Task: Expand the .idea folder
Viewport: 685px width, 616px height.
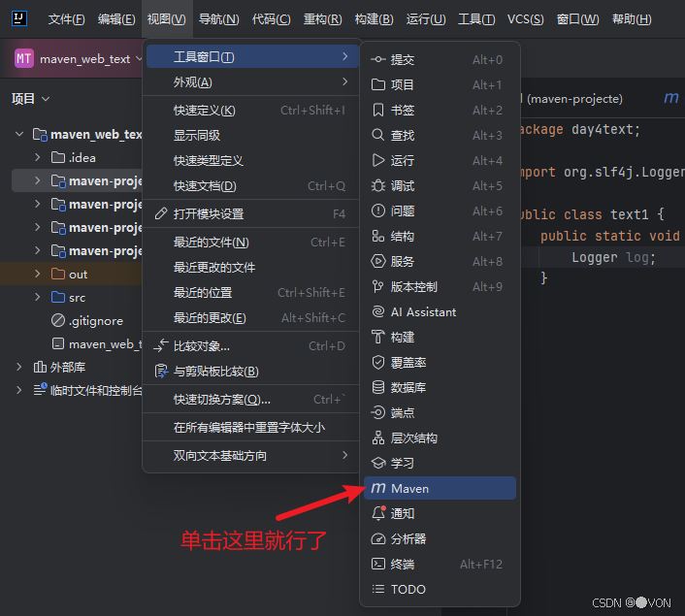Action: pos(38,157)
